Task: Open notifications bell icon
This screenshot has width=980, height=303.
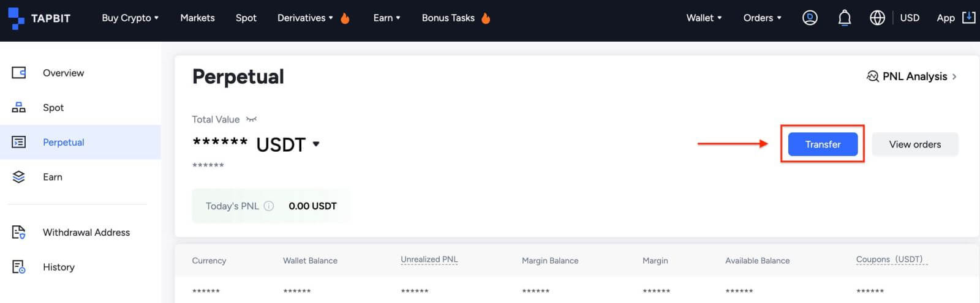Action: pyautogui.click(x=844, y=18)
